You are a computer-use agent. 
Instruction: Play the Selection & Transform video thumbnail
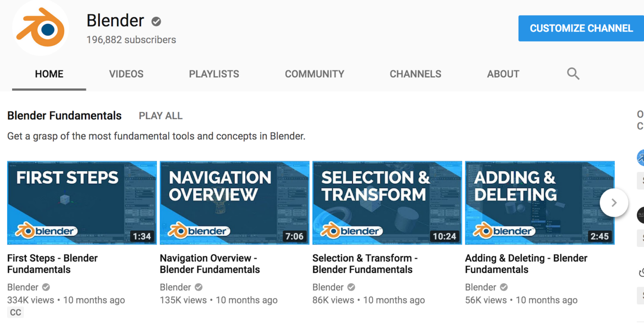[387, 203]
